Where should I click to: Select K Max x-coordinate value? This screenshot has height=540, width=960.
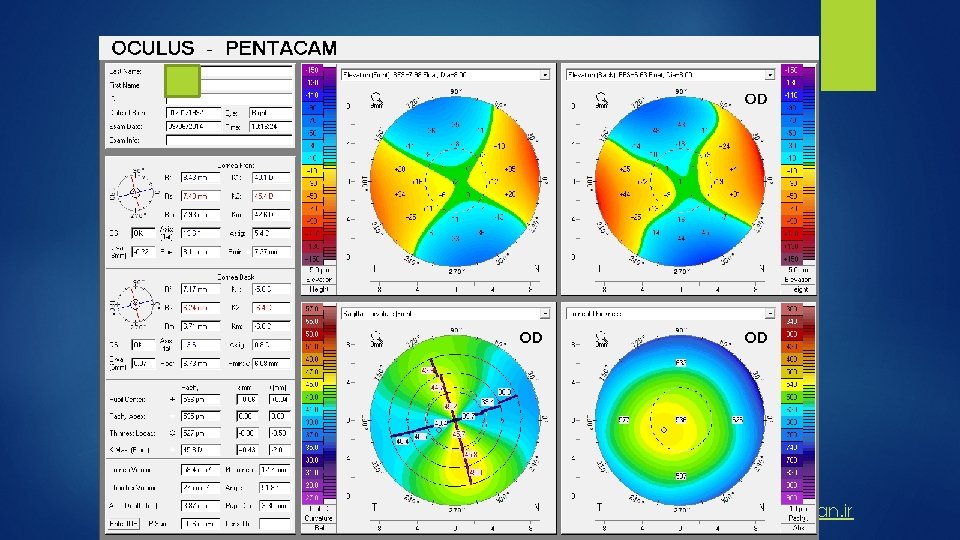coord(247,450)
